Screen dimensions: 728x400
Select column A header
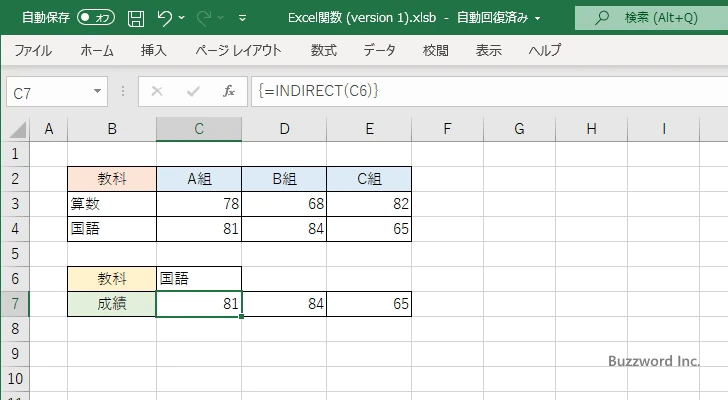click(x=49, y=129)
